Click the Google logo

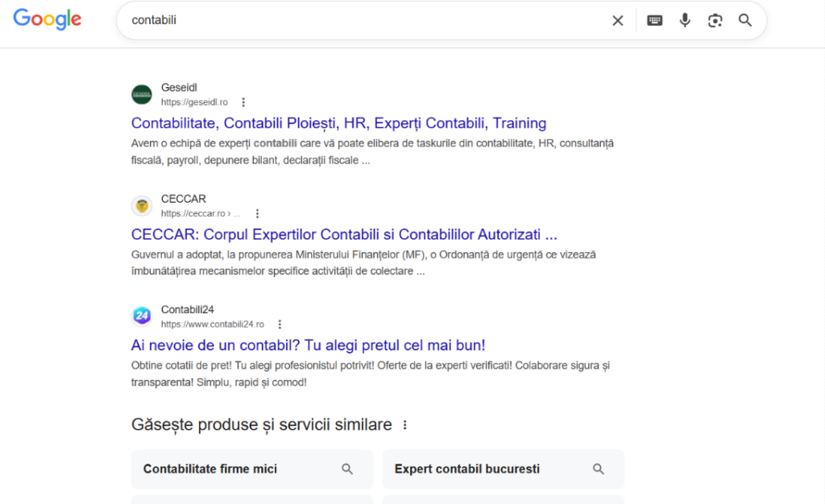47,20
